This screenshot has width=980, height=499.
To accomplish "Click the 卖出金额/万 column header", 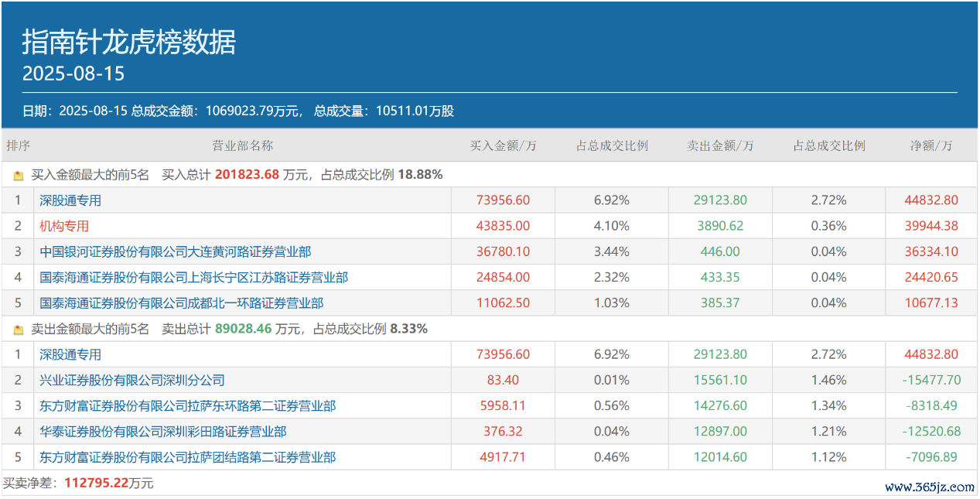I will click(x=720, y=145).
